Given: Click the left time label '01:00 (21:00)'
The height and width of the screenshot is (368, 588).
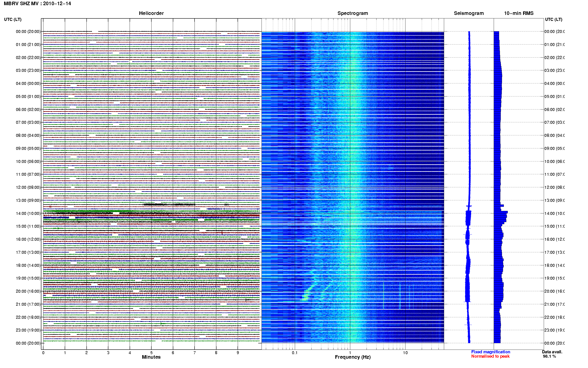Looking at the screenshot, I should coord(28,44).
